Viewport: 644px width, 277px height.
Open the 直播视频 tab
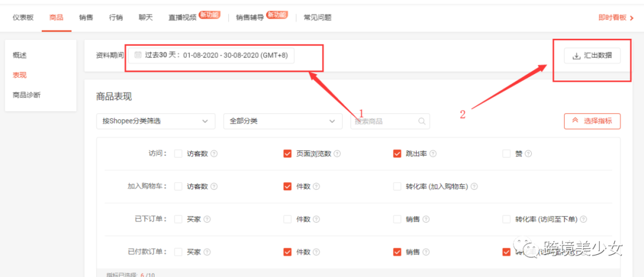[182, 18]
